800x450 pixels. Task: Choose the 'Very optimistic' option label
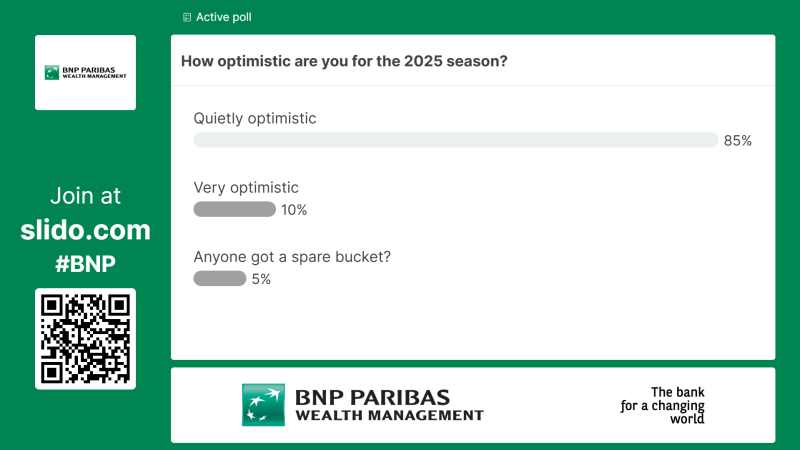tap(246, 187)
